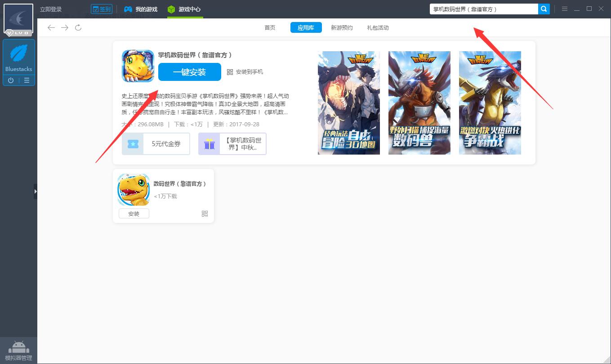Click the Bluestacks power icon
Image resolution: width=611 pixels, height=364 pixels.
[x=11, y=80]
